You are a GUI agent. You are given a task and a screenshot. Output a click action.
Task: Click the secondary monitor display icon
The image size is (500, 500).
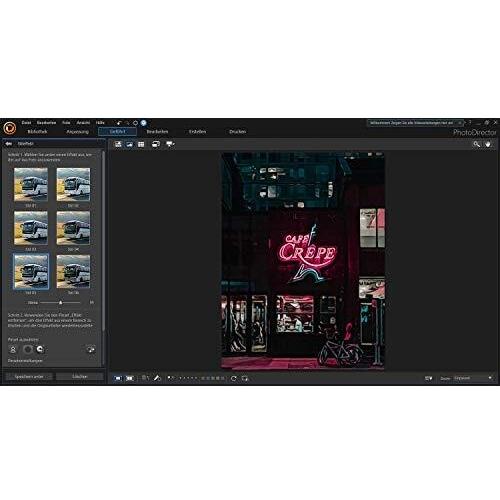point(156,144)
